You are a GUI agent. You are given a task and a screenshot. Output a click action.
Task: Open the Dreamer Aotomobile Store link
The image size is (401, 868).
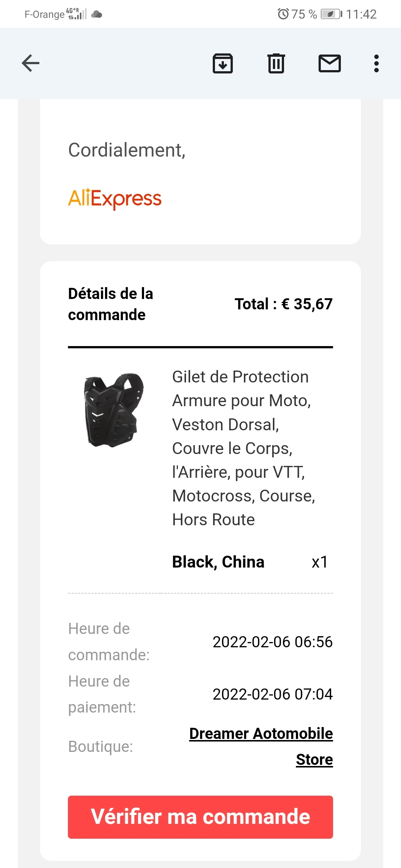click(x=261, y=746)
